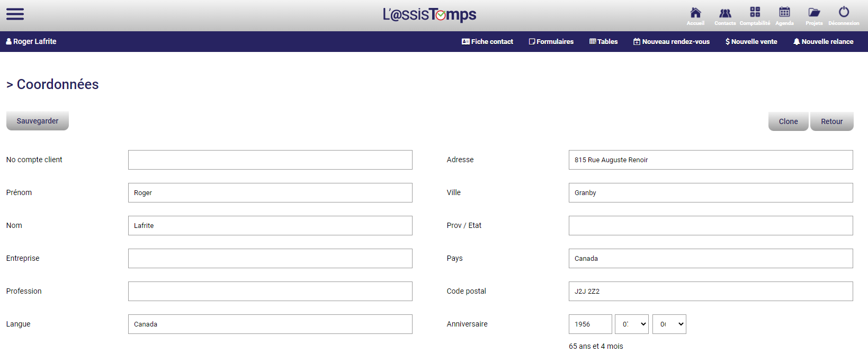Click the calendar icon for Nouveau rendez-vous

(637, 41)
